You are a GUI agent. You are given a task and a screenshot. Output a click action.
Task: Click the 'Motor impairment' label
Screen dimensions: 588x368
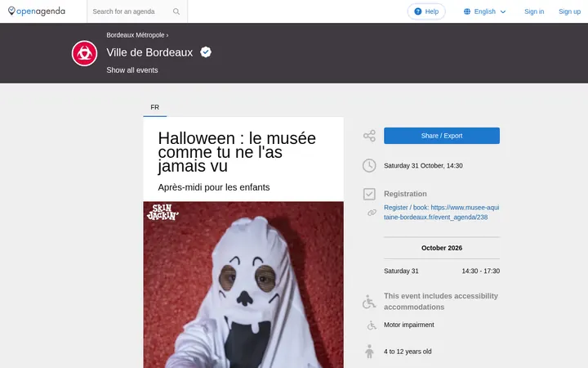tap(409, 325)
